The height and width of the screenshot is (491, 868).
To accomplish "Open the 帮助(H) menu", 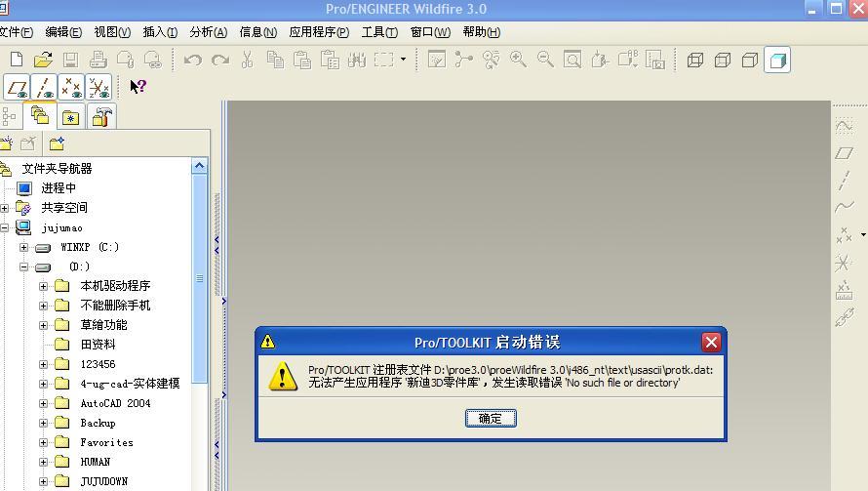I will coord(482,32).
